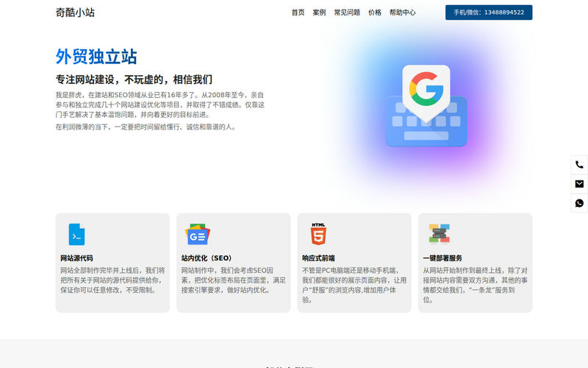Click the paragraph starting 我是胖虎
This screenshot has width=588, height=368.
(160, 105)
